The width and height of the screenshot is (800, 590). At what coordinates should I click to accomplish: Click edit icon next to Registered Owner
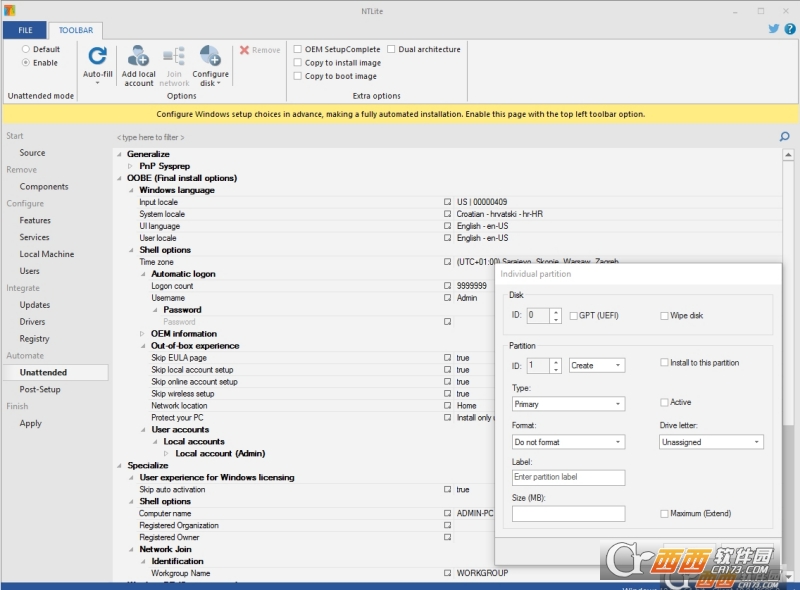click(x=447, y=537)
